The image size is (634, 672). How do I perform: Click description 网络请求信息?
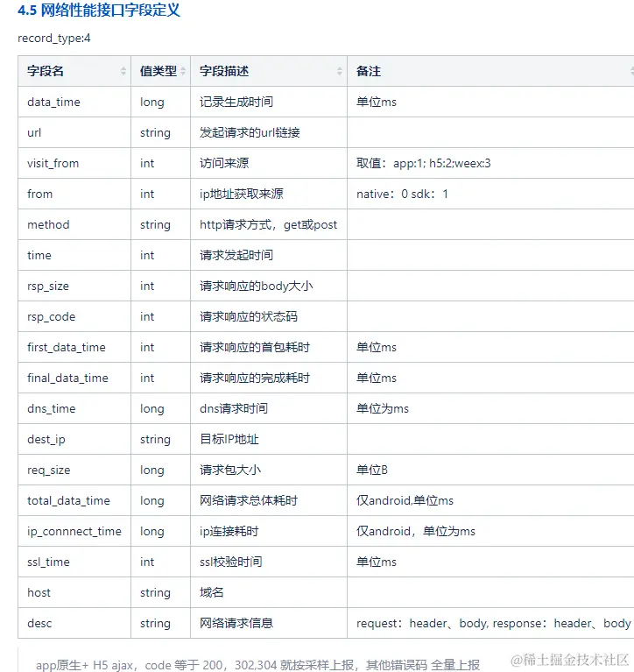tap(236, 623)
